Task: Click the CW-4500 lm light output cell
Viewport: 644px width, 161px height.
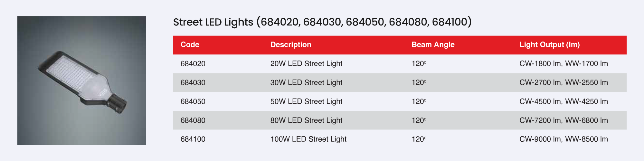Action: tap(563, 102)
